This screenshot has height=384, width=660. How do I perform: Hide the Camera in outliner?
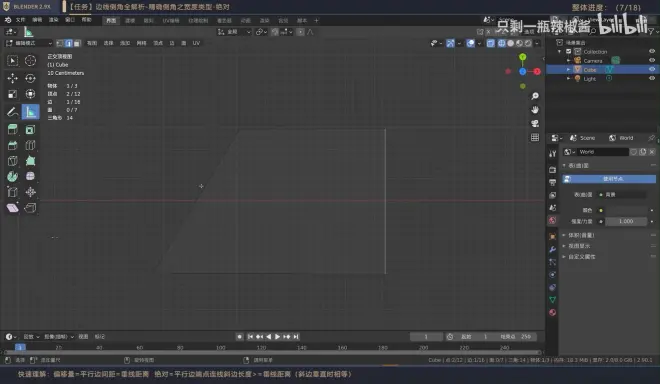pyautogui.click(x=652, y=61)
